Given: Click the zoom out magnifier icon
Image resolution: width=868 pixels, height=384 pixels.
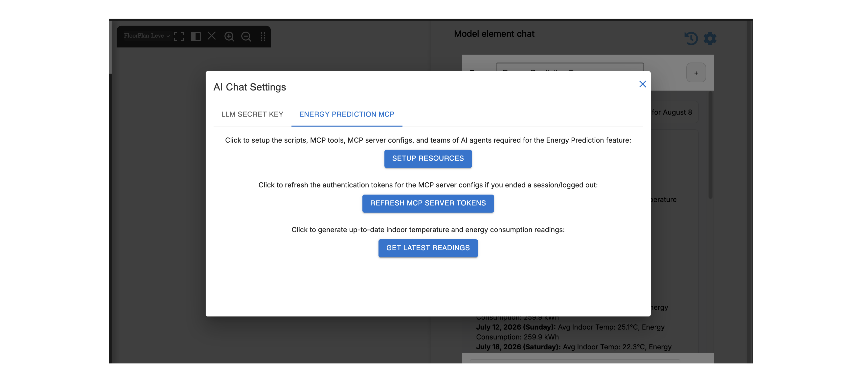Looking at the screenshot, I should [246, 36].
